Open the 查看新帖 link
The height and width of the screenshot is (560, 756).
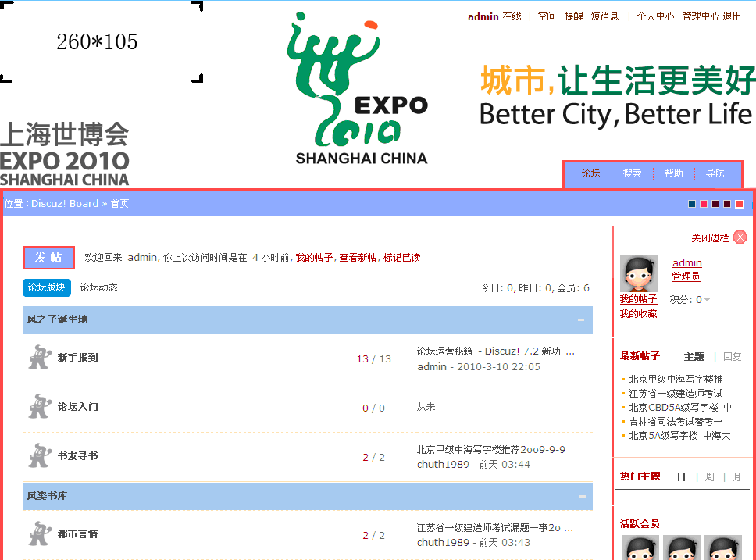[x=358, y=258]
